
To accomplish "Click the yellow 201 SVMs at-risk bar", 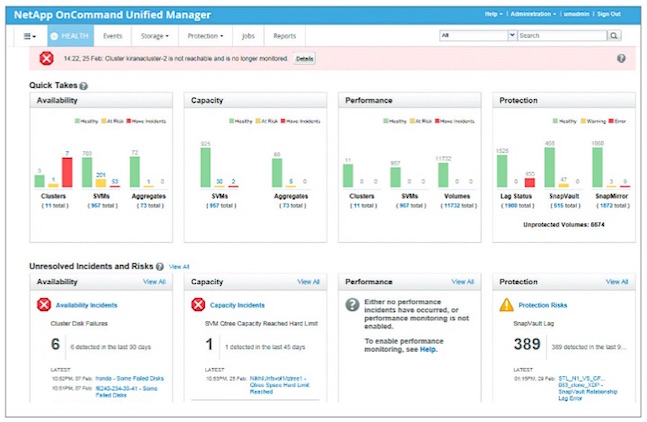I will (x=101, y=183).
